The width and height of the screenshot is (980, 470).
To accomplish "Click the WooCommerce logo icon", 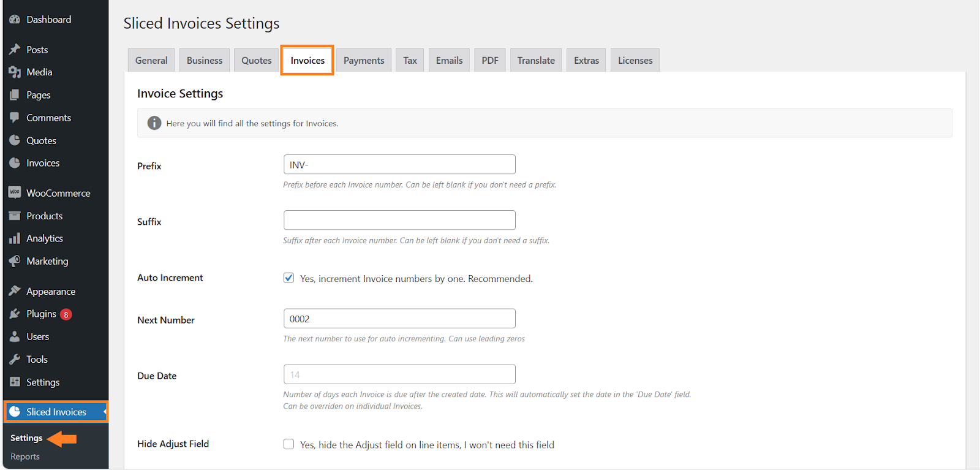I will click(x=15, y=192).
